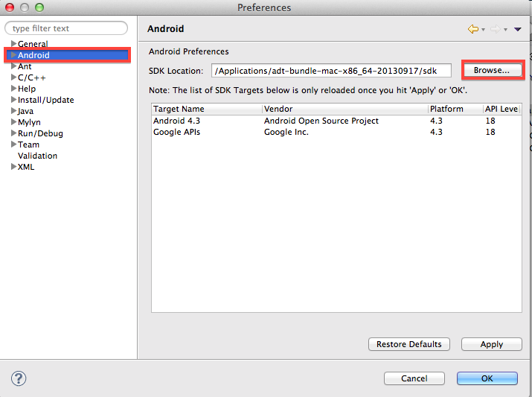Screen dimensions: 532x397
Task: Expand the XML preferences node
Action: (x=14, y=167)
